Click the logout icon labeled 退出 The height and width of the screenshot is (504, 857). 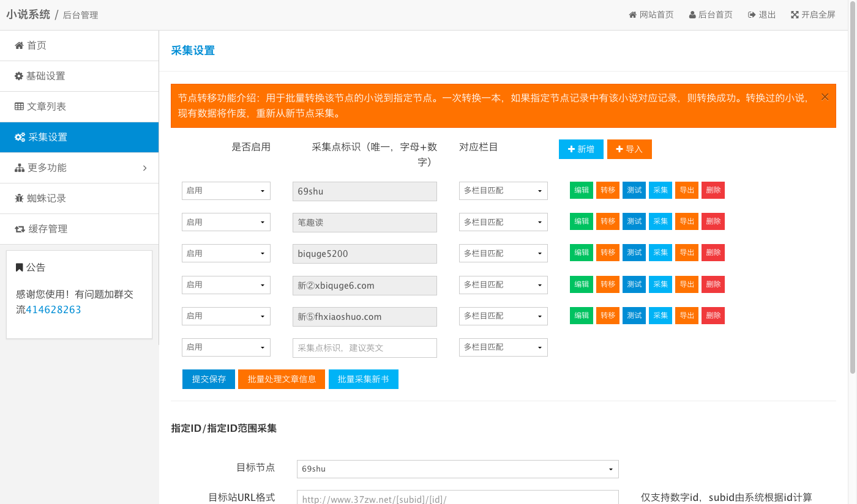(x=751, y=15)
